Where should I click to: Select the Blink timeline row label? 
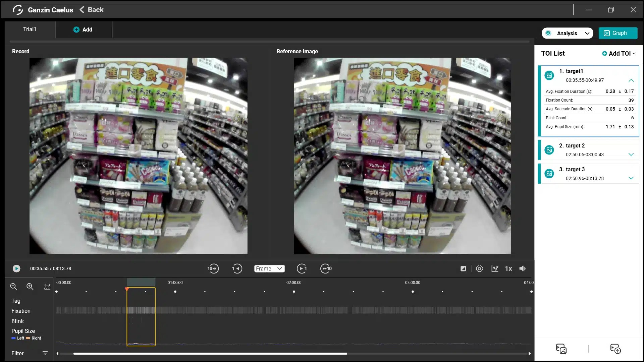(x=17, y=321)
